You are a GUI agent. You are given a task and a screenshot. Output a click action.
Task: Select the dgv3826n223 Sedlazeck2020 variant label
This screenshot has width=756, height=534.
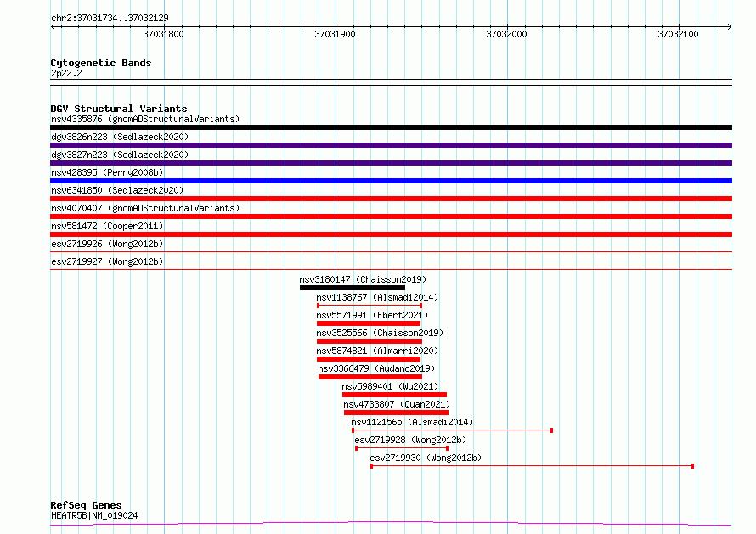pyautogui.click(x=119, y=137)
